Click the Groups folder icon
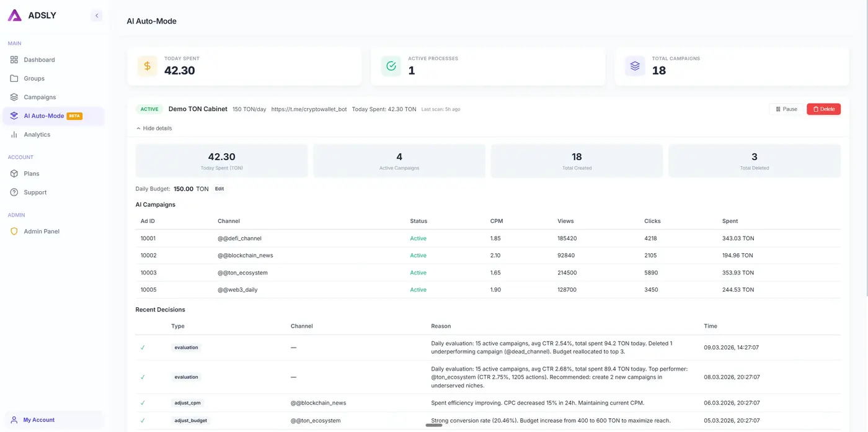The width and height of the screenshot is (868, 432). point(13,78)
